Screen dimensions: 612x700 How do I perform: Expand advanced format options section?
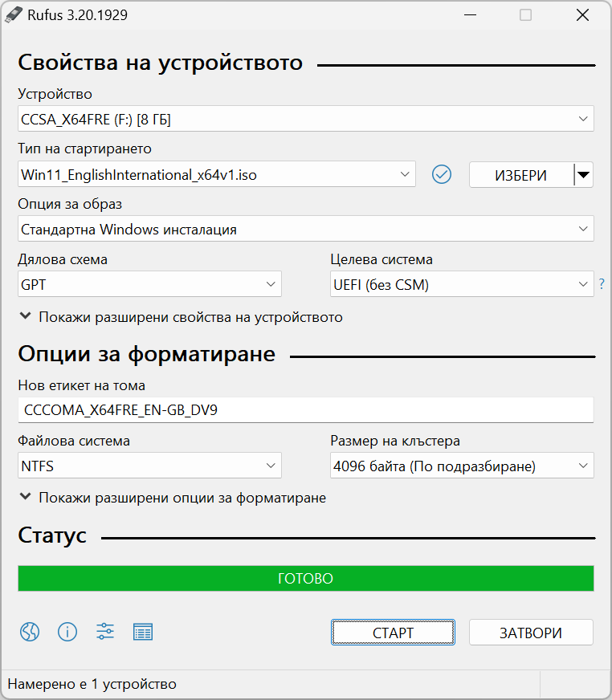click(173, 498)
